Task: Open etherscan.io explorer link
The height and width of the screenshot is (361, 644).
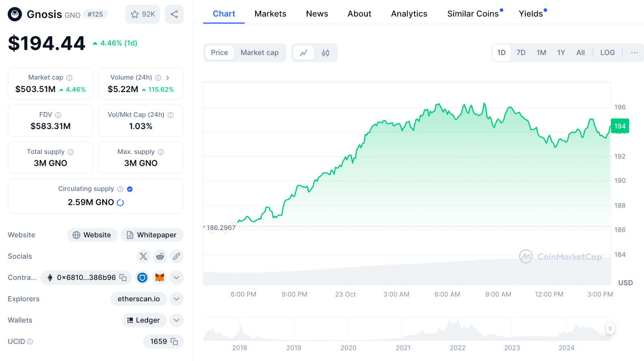Action: [x=138, y=299]
